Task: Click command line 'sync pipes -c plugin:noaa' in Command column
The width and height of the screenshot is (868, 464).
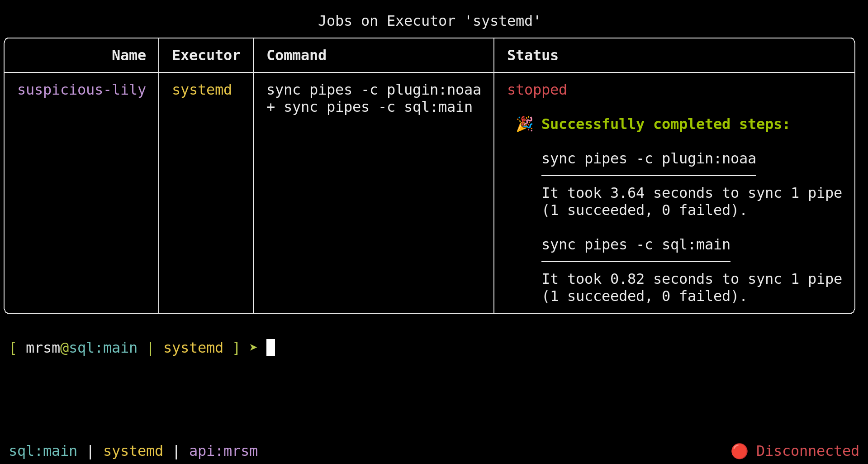Action: pos(374,90)
